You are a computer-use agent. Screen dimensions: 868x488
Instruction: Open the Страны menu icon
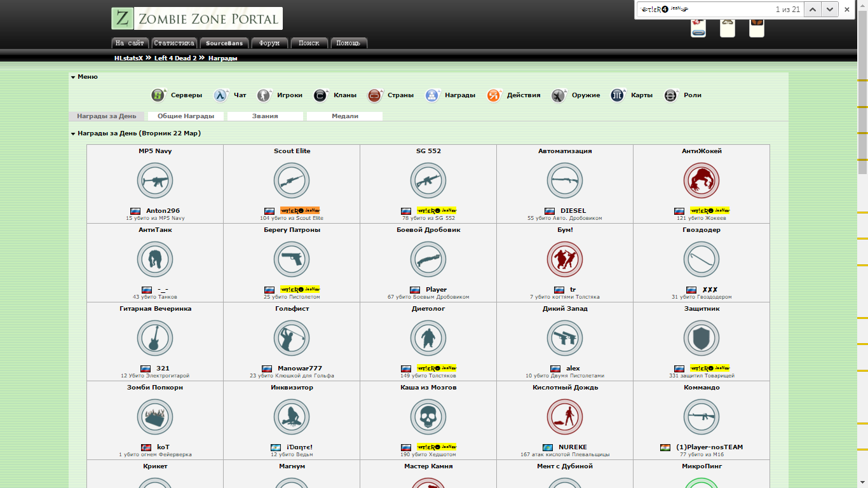[x=375, y=95]
